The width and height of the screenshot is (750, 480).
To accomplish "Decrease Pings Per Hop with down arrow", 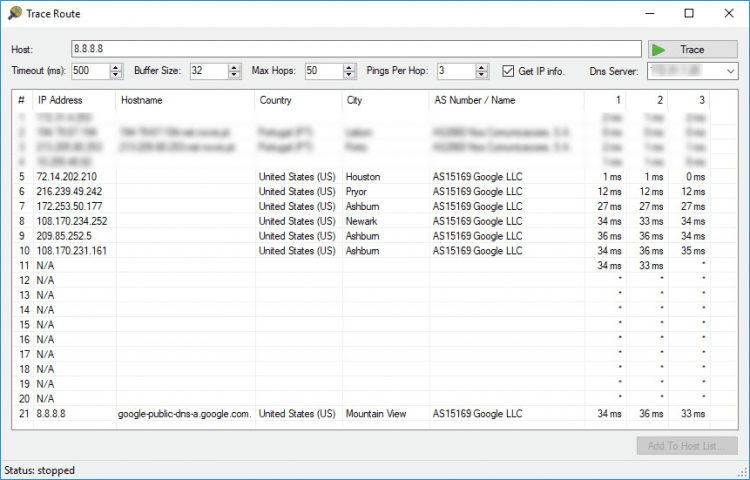I will pyautogui.click(x=482, y=75).
